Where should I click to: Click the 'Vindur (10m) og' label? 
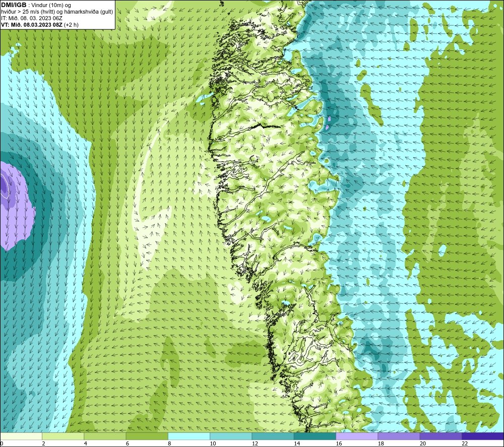(x=52, y=5)
